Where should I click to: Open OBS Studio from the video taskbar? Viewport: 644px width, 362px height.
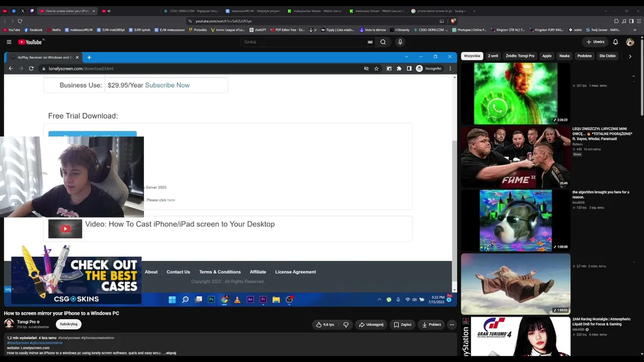pos(289,300)
